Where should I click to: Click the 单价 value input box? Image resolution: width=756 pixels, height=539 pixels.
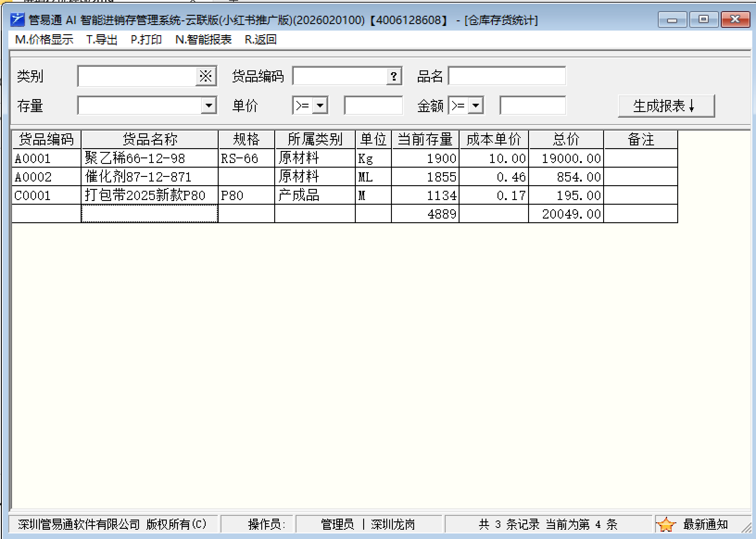point(373,106)
